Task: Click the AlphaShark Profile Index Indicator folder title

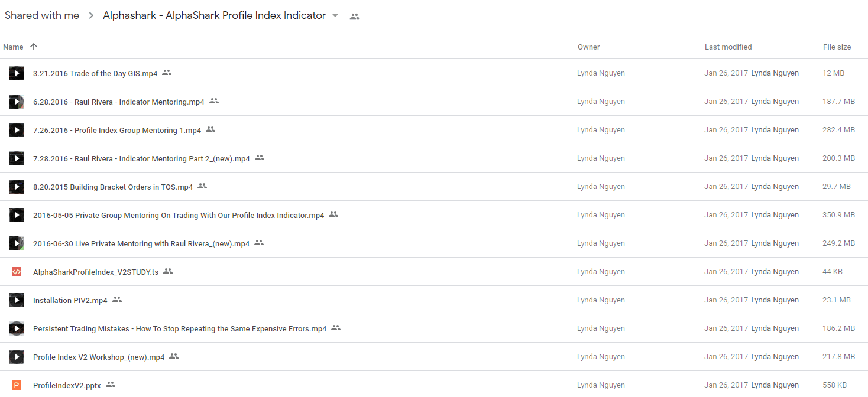Action: pyautogui.click(x=215, y=16)
